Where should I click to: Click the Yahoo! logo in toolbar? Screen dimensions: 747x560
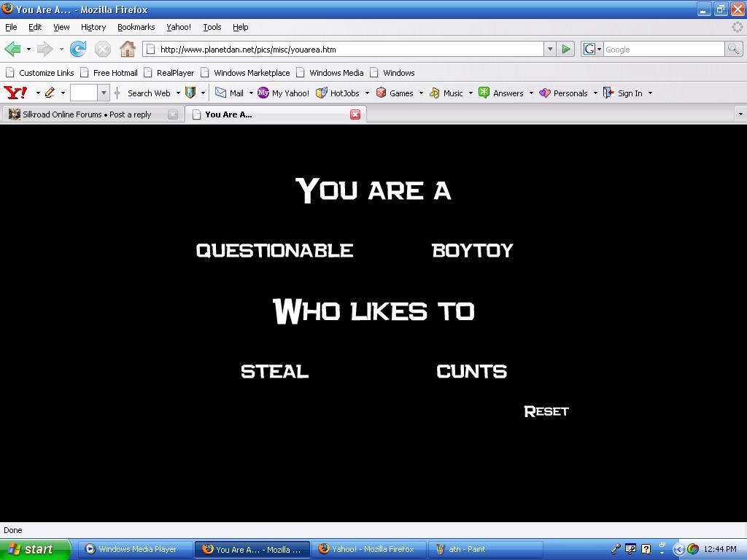pos(15,93)
